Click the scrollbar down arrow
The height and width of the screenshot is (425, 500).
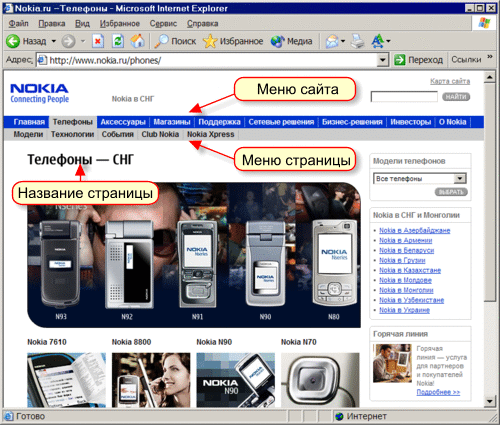pos(489,401)
